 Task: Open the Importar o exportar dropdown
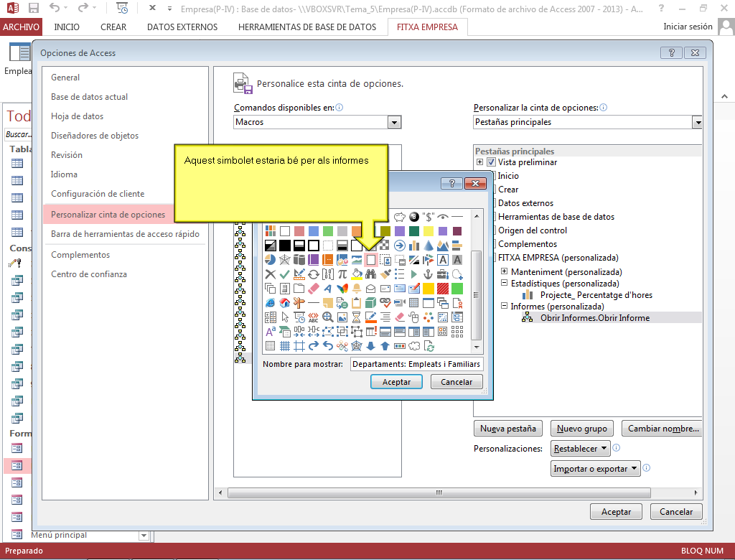click(x=595, y=469)
